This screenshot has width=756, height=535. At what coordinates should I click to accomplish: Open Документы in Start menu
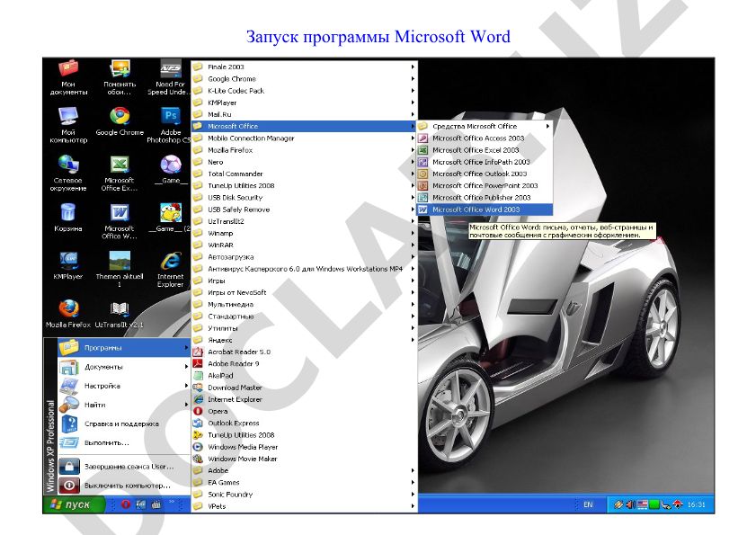tap(124, 367)
